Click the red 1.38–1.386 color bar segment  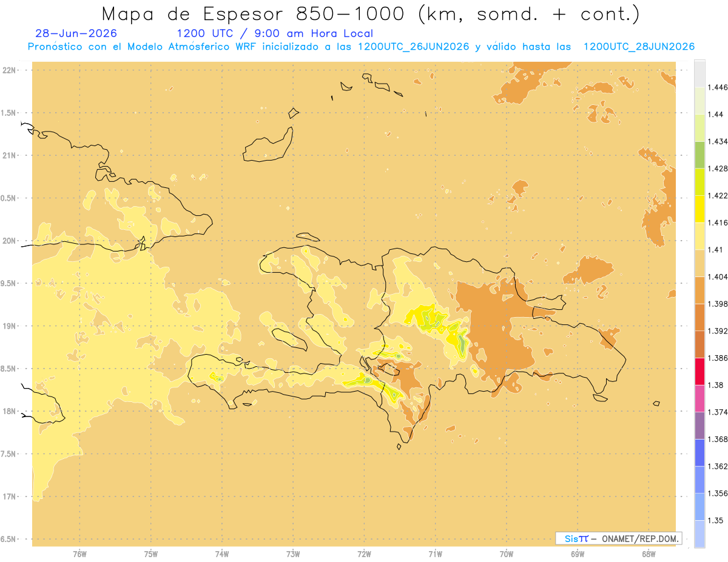[x=699, y=371]
